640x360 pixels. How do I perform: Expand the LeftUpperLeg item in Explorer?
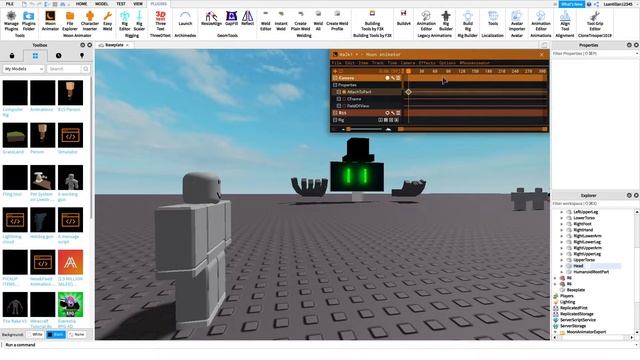[562, 212]
